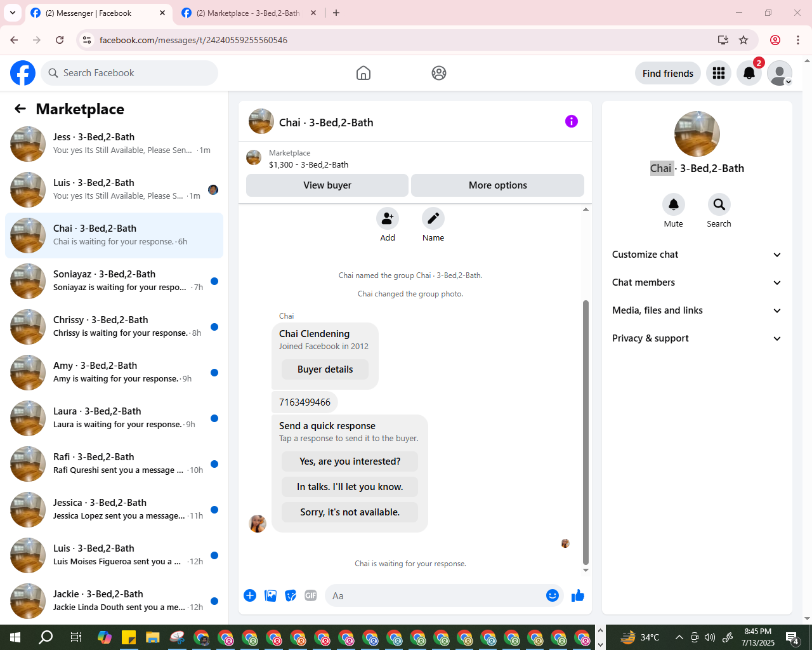Search within the conversation
812x650 pixels.
(x=719, y=204)
